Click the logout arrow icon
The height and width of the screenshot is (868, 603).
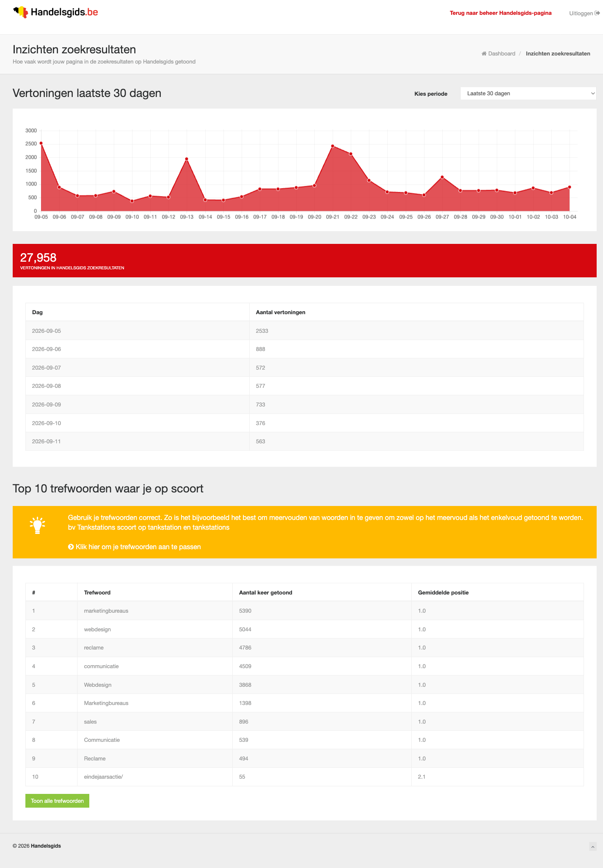coord(597,13)
